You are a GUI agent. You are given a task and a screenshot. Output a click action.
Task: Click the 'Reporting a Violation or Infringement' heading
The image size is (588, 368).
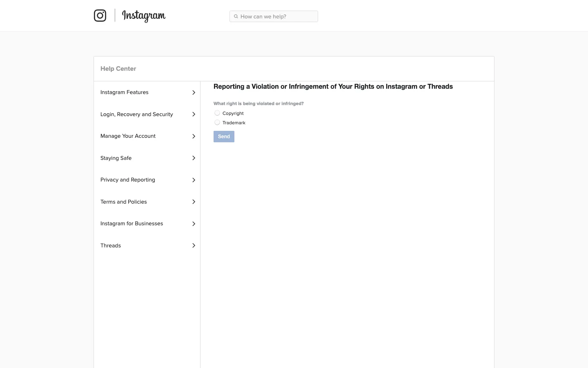(333, 87)
